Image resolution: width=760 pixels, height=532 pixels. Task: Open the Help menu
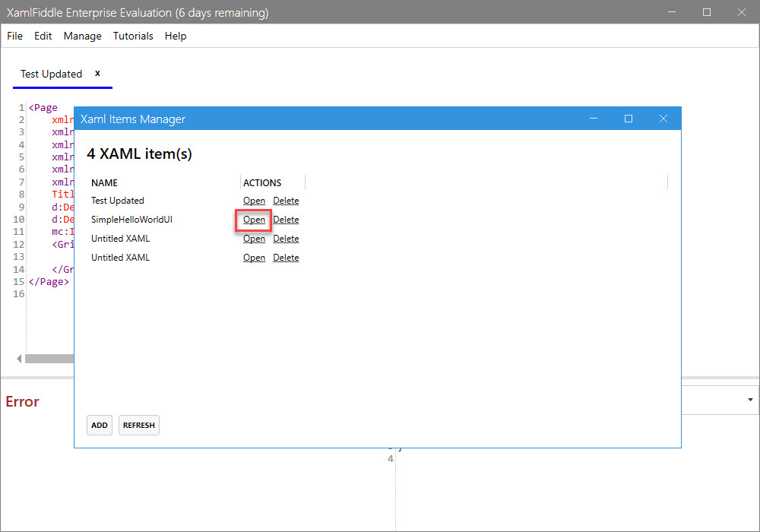[176, 36]
